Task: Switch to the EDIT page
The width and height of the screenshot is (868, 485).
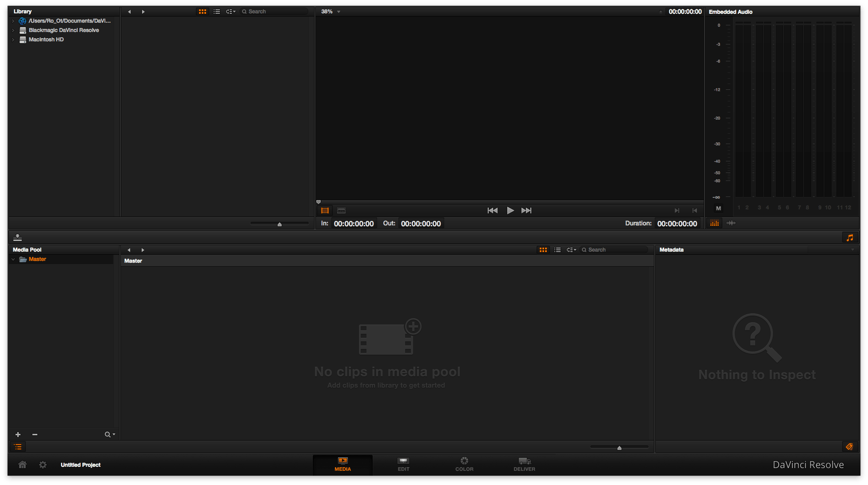Action: 403,465
